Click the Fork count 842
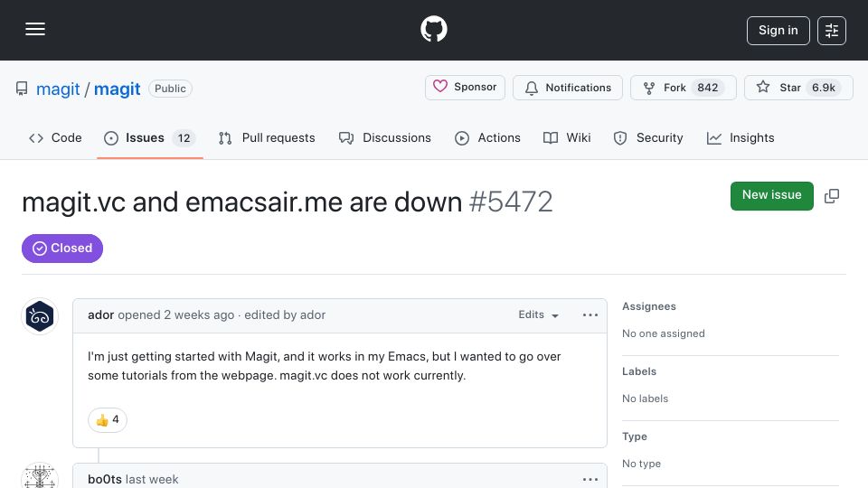Screen dimensions: 868x488 coord(707,88)
